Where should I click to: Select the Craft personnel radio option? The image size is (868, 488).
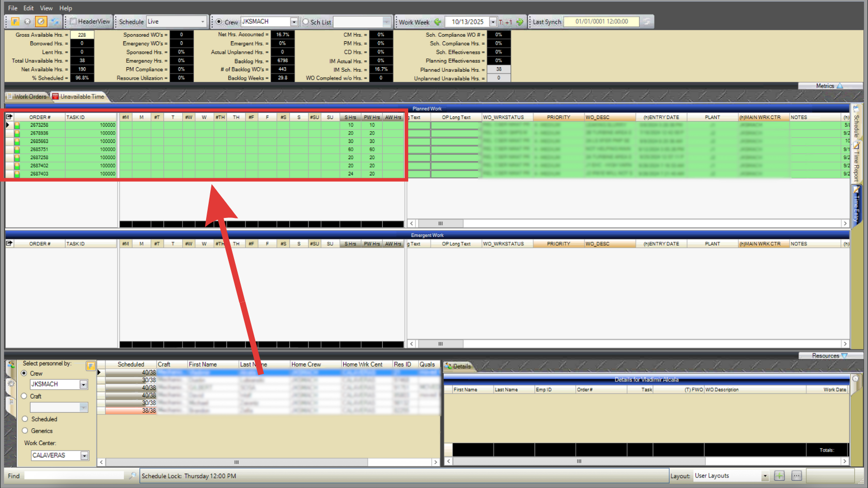coord(24,396)
